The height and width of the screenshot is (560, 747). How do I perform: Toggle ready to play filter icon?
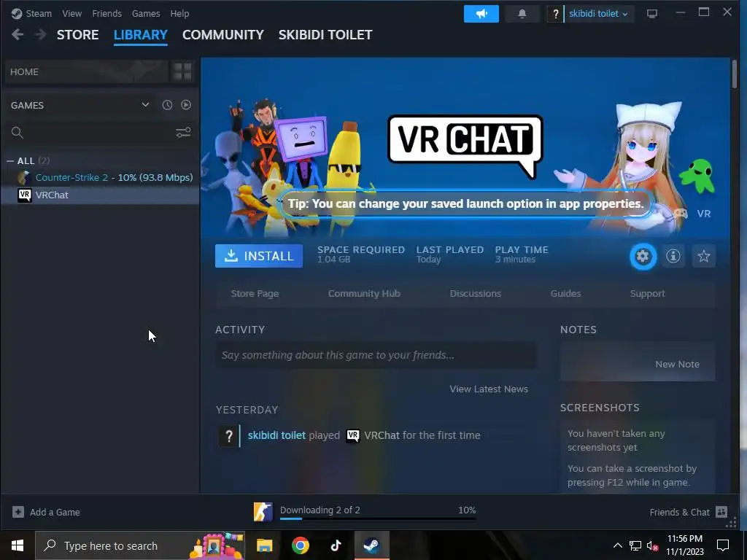tap(186, 105)
